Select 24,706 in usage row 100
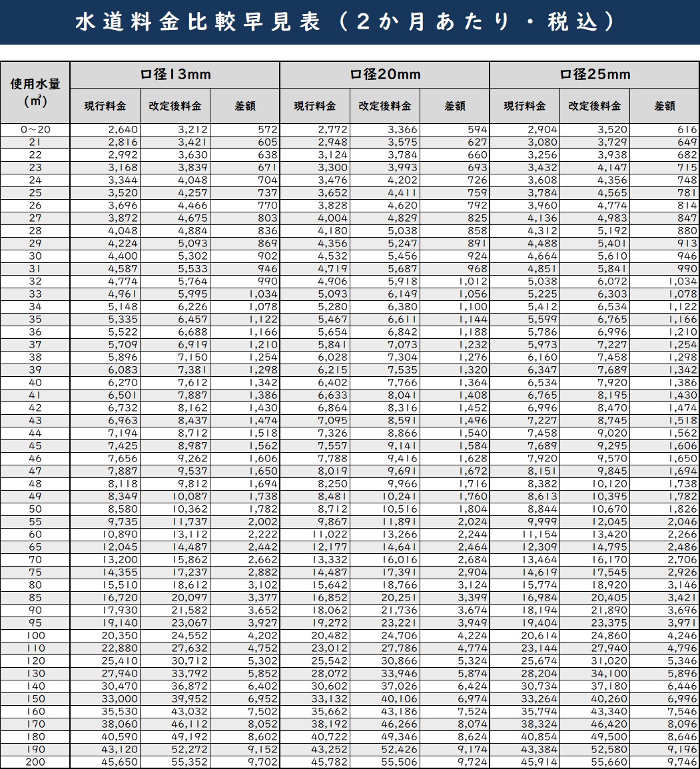 [x=400, y=636]
